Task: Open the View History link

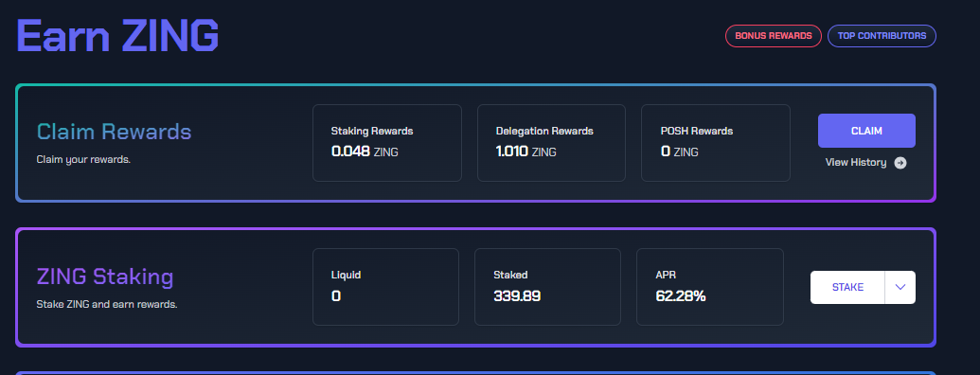Action: click(856, 163)
